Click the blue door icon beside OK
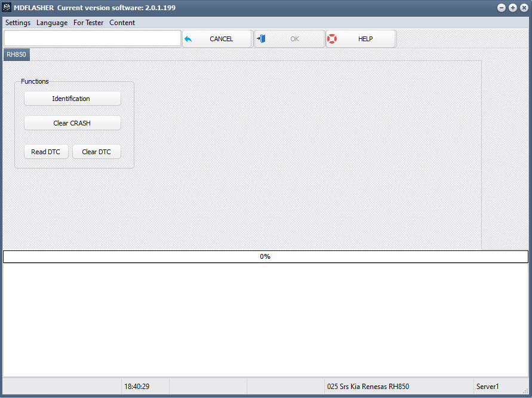The height and width of the screenshot is (398, 532). [x=261, y=39]
